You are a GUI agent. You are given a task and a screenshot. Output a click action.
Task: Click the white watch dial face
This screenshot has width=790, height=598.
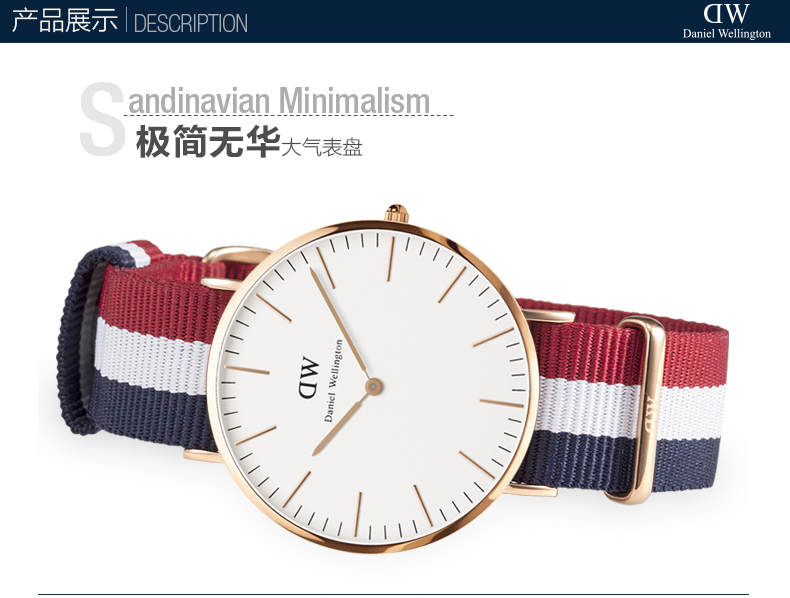[x=373, y=386]
